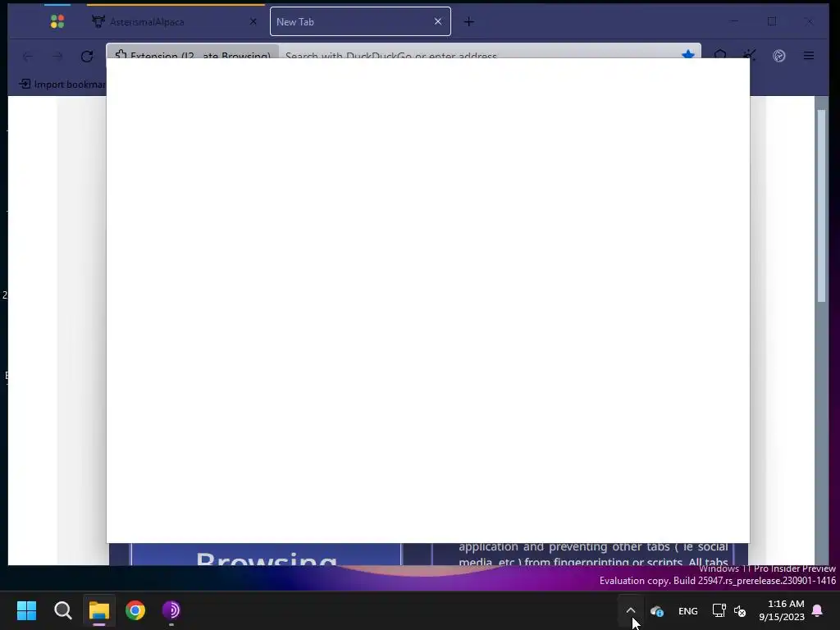Image resolution: width=840 pixels, height=630 pixels.
Task: Reload the current page
Action: point(87,56)
